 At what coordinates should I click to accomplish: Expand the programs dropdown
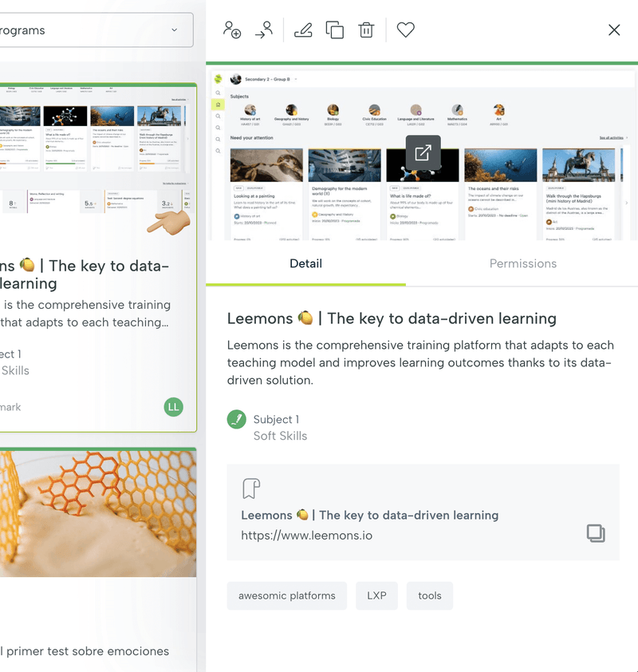click(96, 30)
